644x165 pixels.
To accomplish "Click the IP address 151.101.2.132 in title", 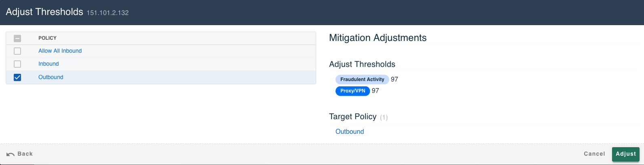I will tap(108, 13).
